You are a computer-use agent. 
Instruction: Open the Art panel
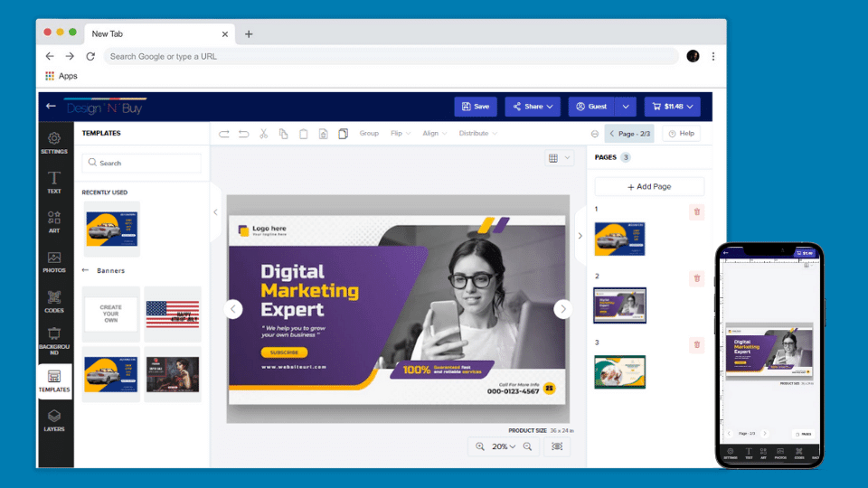pyautogui.click(x=54, y=222)
